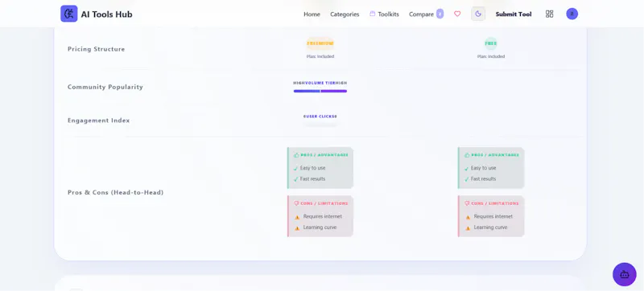Click the Toolkits box icon in navbar

click(x=373, y=14)
